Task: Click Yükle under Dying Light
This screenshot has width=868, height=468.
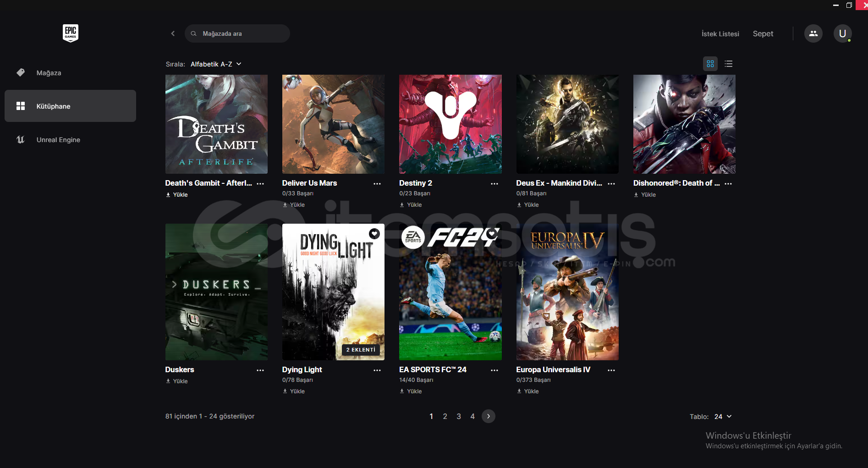Action: pyautogui.click(x=294, y=391)
